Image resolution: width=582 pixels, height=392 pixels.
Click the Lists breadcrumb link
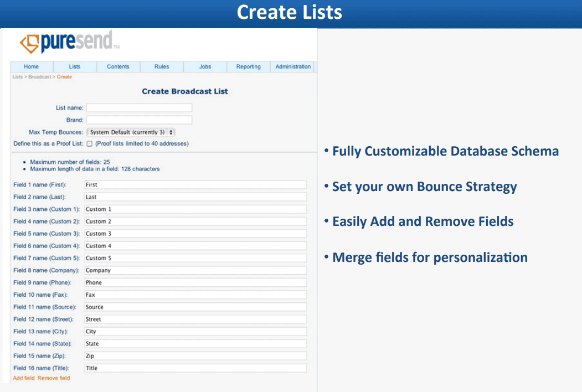pyautogui.click(x=17, y=77)
